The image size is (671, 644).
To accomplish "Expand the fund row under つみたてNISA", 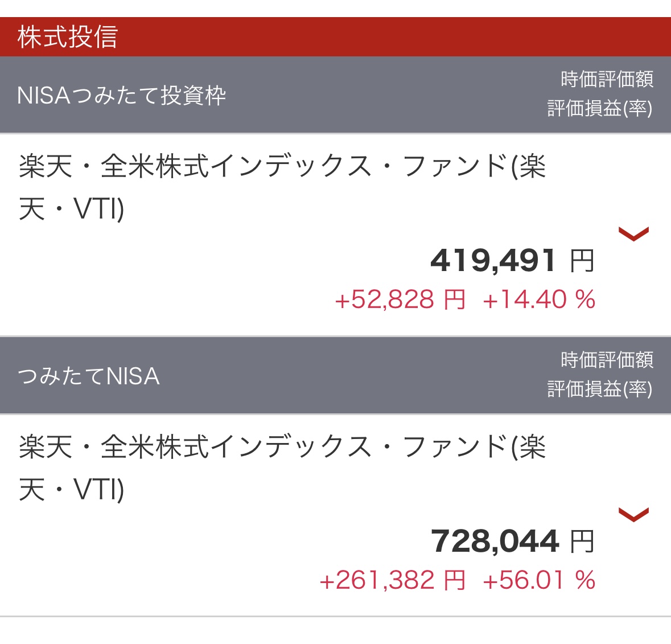I will pos(633,514).
